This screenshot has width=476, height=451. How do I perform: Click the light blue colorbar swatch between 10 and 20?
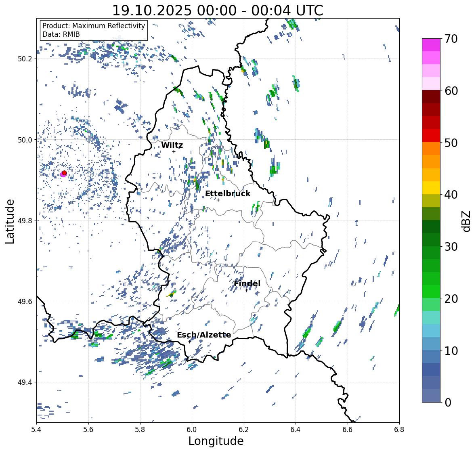(x=431, y=331)
